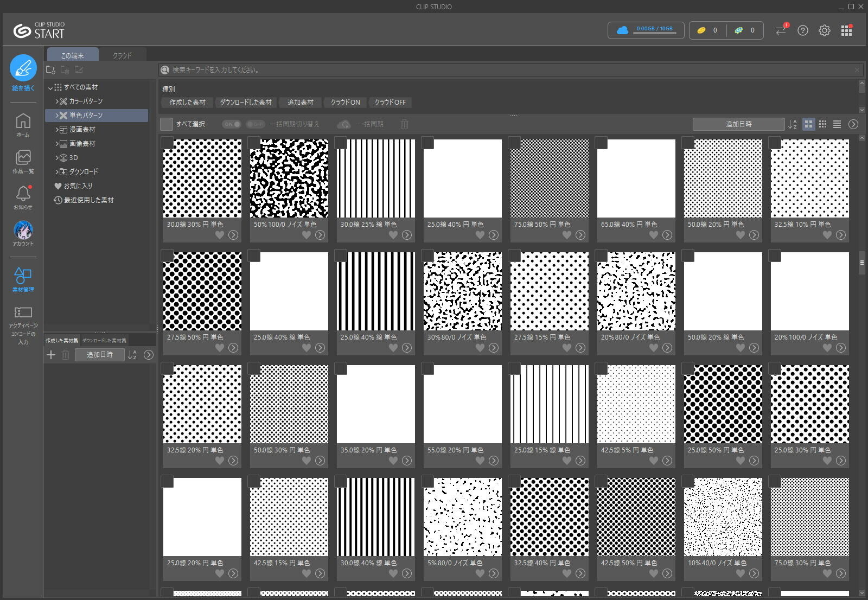Open the 絵を描く drawing launcher

click(x=23, y=73)
